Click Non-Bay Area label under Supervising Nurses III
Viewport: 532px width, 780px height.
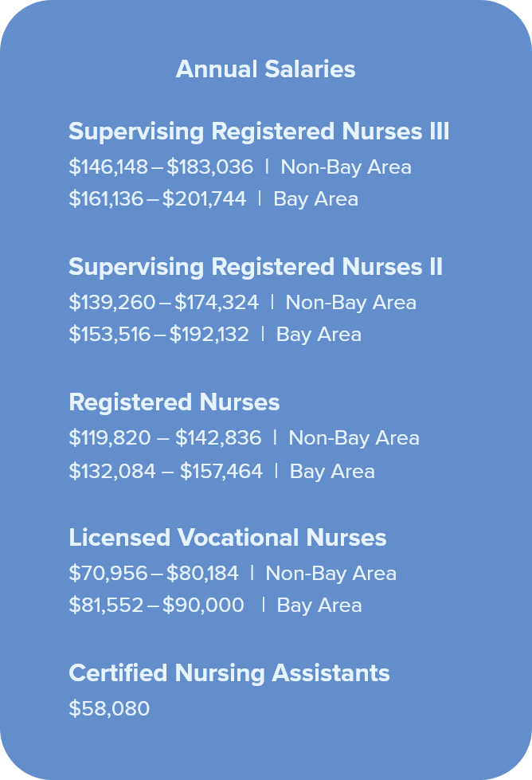[346, 167]
